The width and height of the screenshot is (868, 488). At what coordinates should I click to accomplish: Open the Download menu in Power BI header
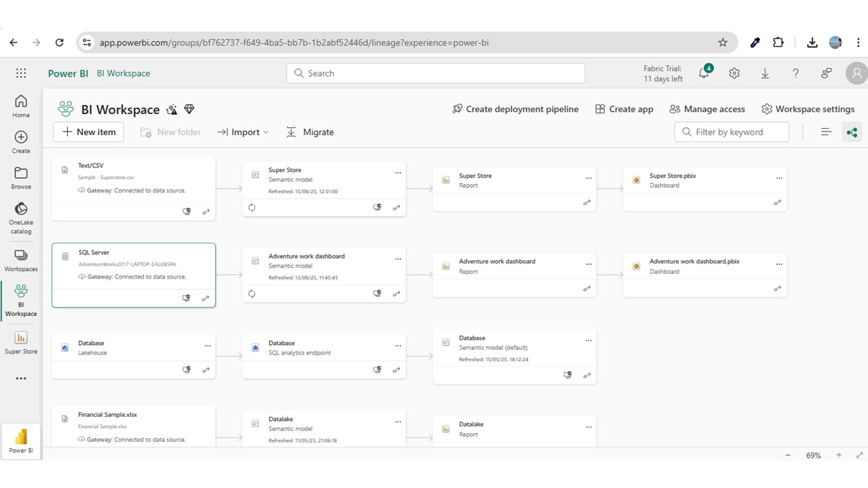click(765, 73)
